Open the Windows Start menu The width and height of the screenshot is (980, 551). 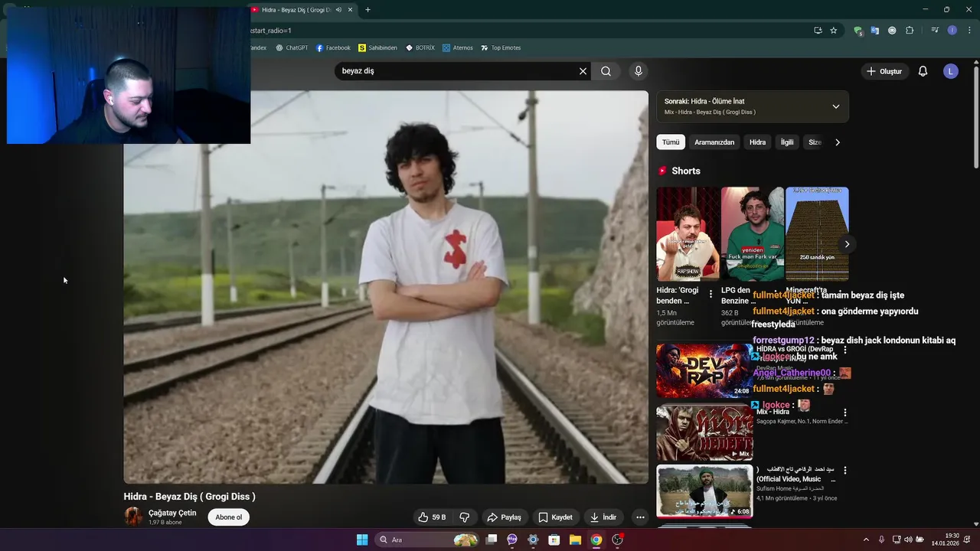pyautogui.click(x=362, y=540)
